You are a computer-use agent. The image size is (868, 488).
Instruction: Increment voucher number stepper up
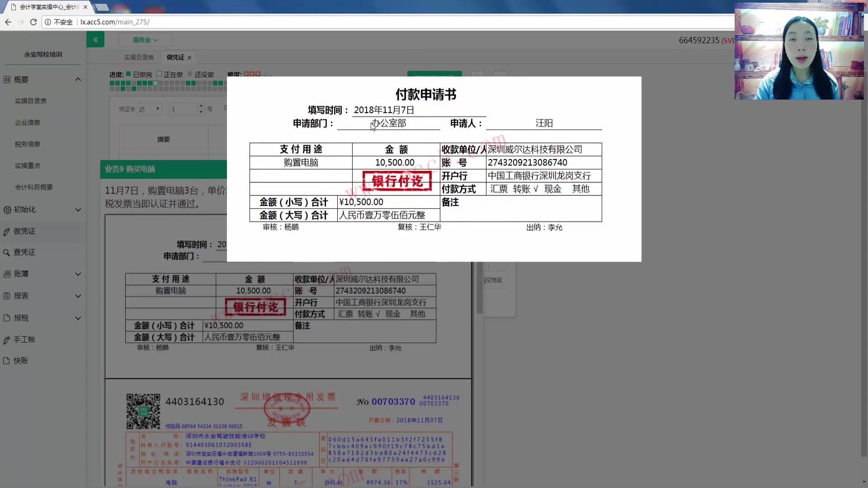coord(201,106)
